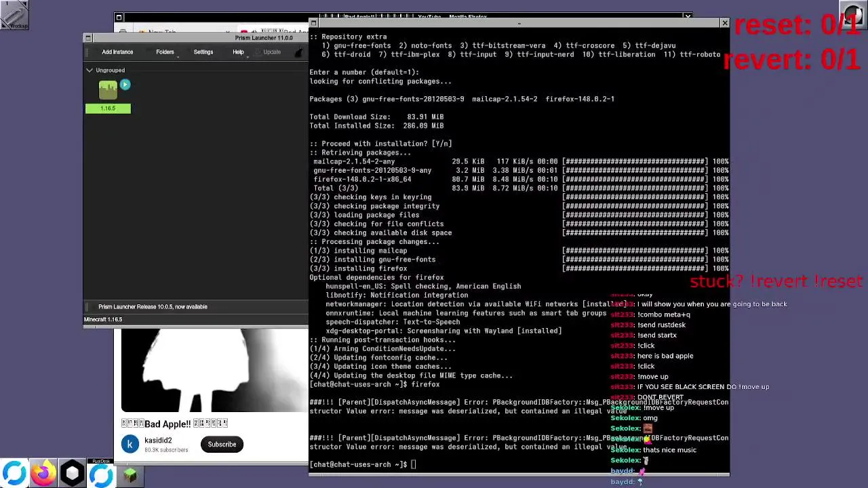This screenshot has width=868, height=488.
Task: Open the terminal window menu button
Action: click(313, 23)
